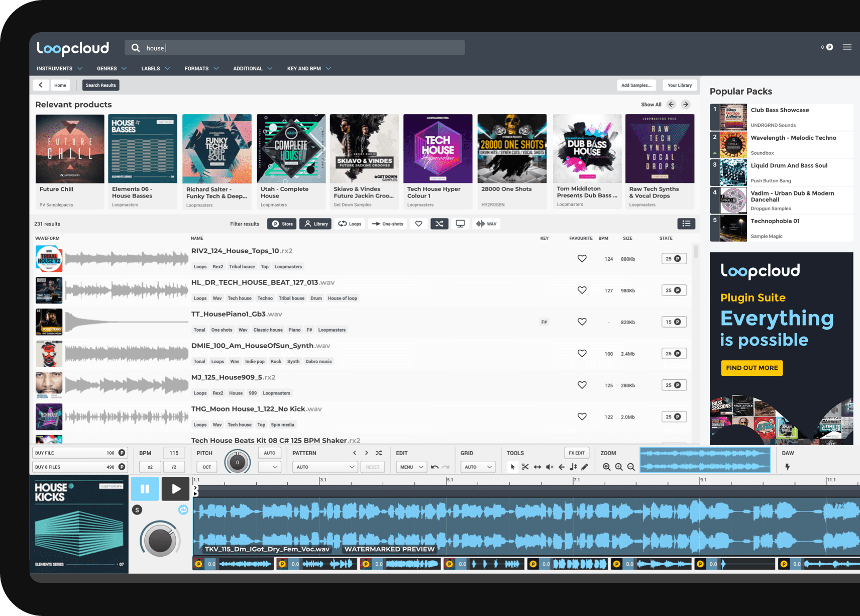This screenshot has width=860, height=616.
Task: Click the Zoom out magnifier icon
Action: point(631,467)
